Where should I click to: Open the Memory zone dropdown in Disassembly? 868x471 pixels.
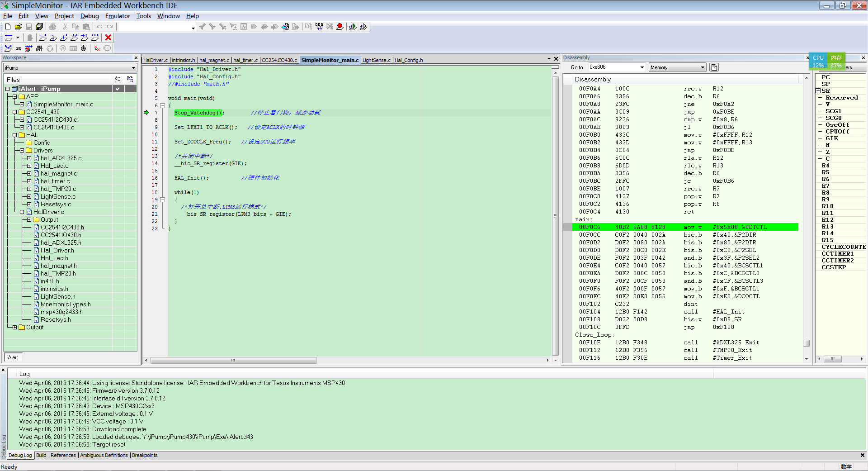pos(702,67)
